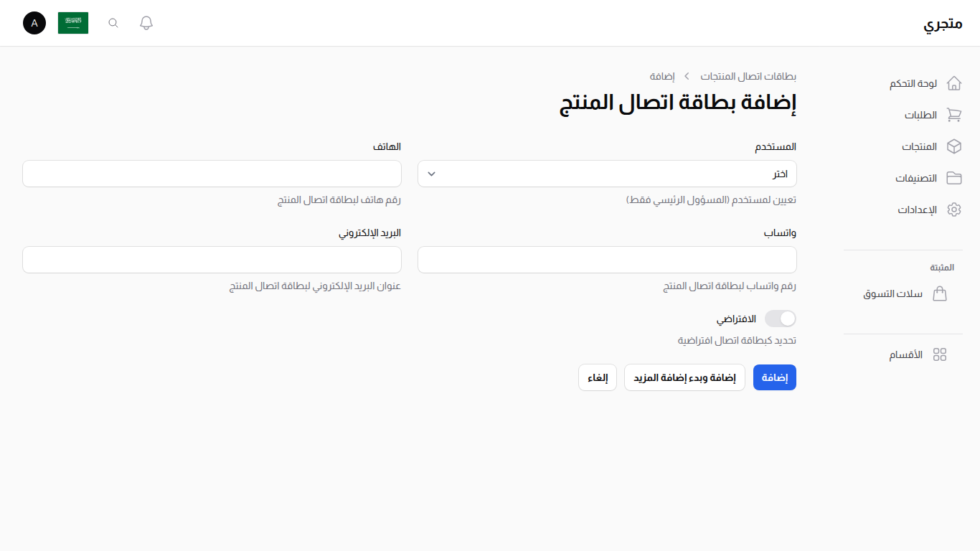This screenshot has height=551, width=980.
Task: Click the notification bell icon
Action: pyautogui.click(x=146, y=23)
